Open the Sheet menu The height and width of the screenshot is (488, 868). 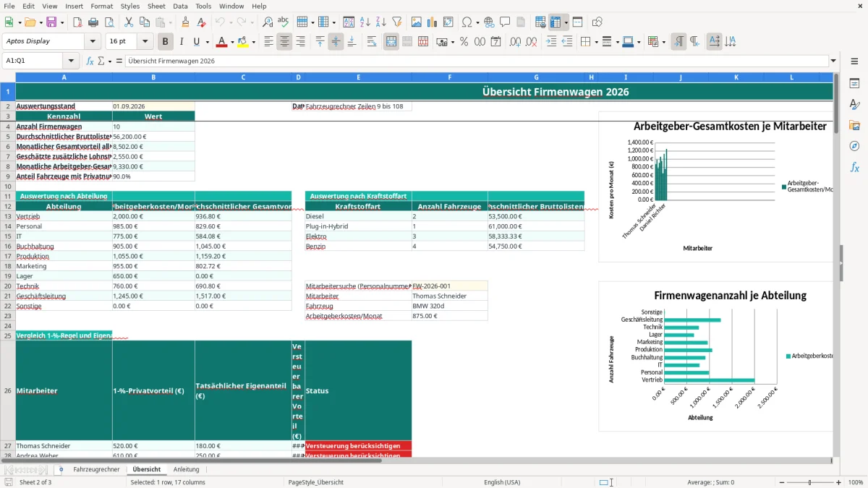coord(156,6)
